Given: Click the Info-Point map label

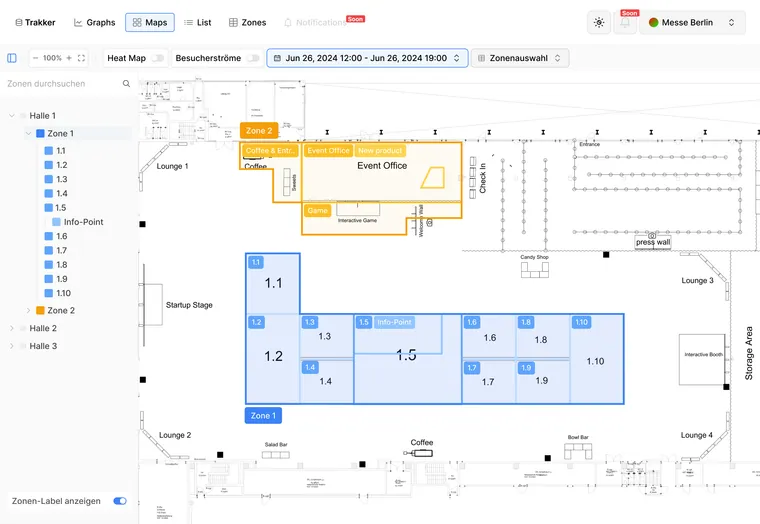Looking at the screenshot, I should pyautogui.click(x=394, y=322).
